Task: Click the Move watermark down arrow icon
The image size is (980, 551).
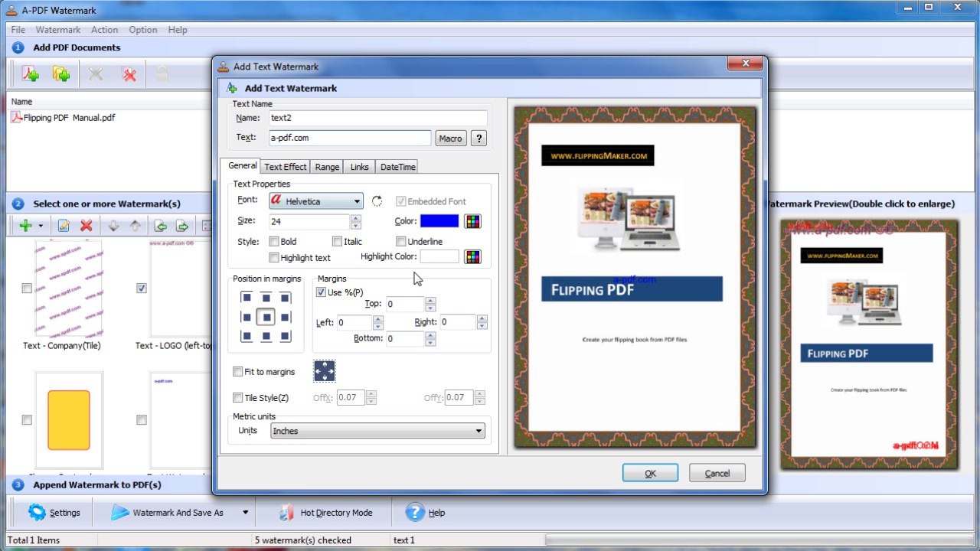Action: [x=113, y=226]
